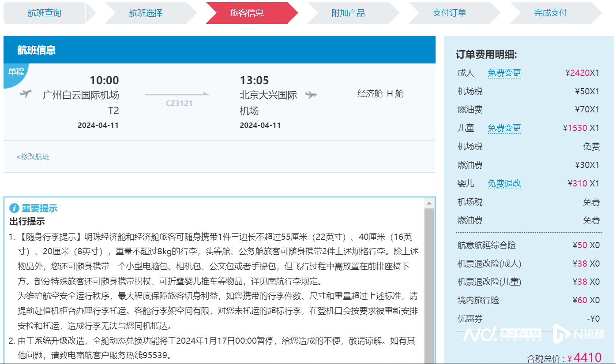Go to the 航班选择 step
This screenshot has height=364, width=616.
click(146, 13)
